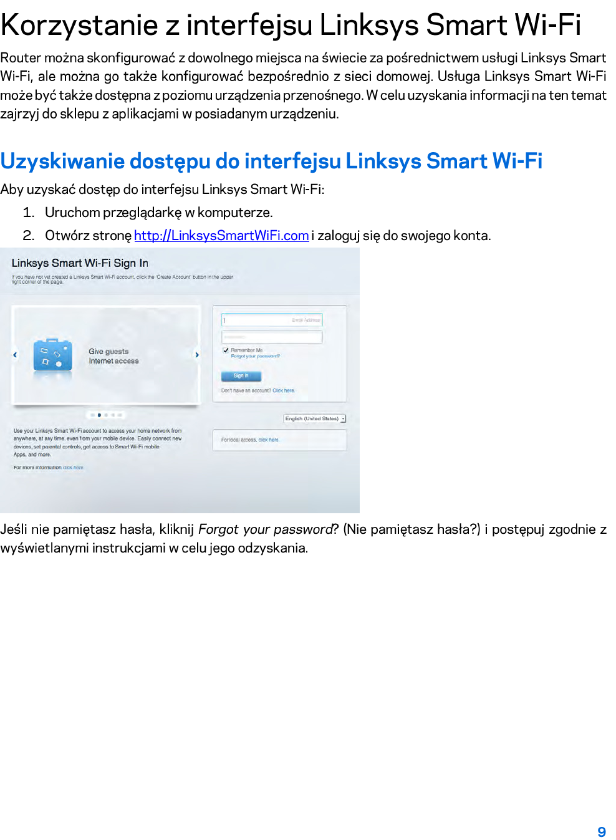Toggle the Remember Me checkbox
This screenshot has height=840, width=616.
tap(226, 350)
